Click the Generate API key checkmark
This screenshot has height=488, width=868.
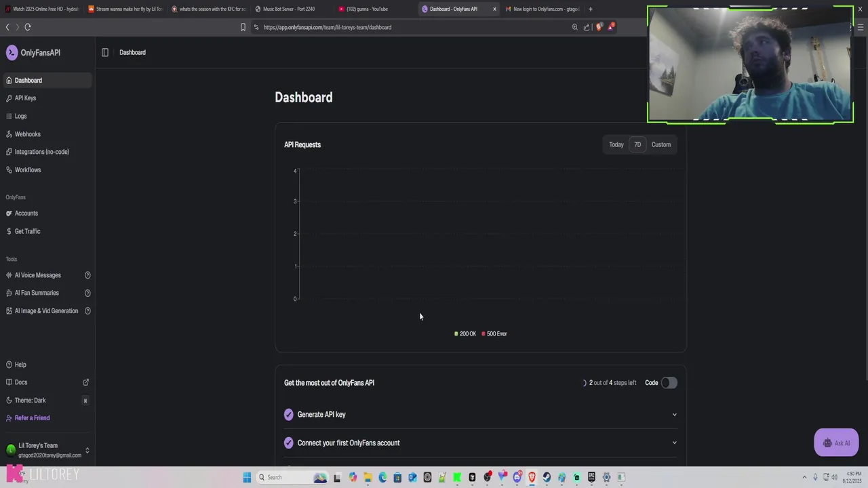(x=289, y=414)
